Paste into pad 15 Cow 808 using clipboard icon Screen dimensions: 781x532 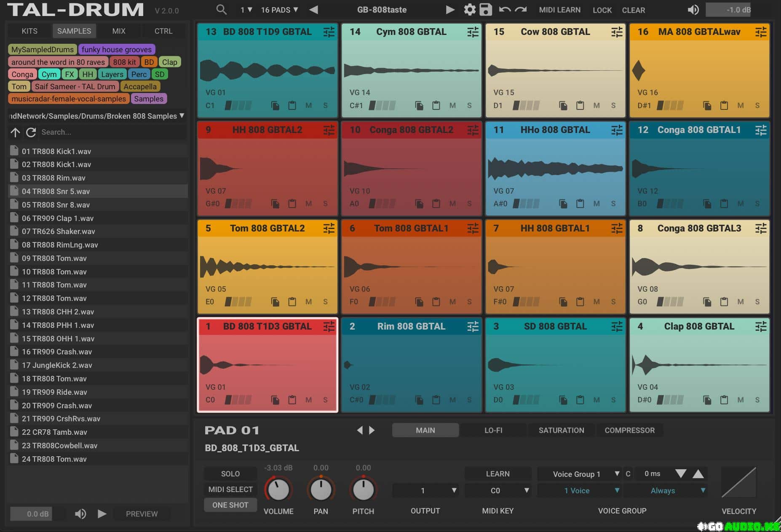point(580,106)
